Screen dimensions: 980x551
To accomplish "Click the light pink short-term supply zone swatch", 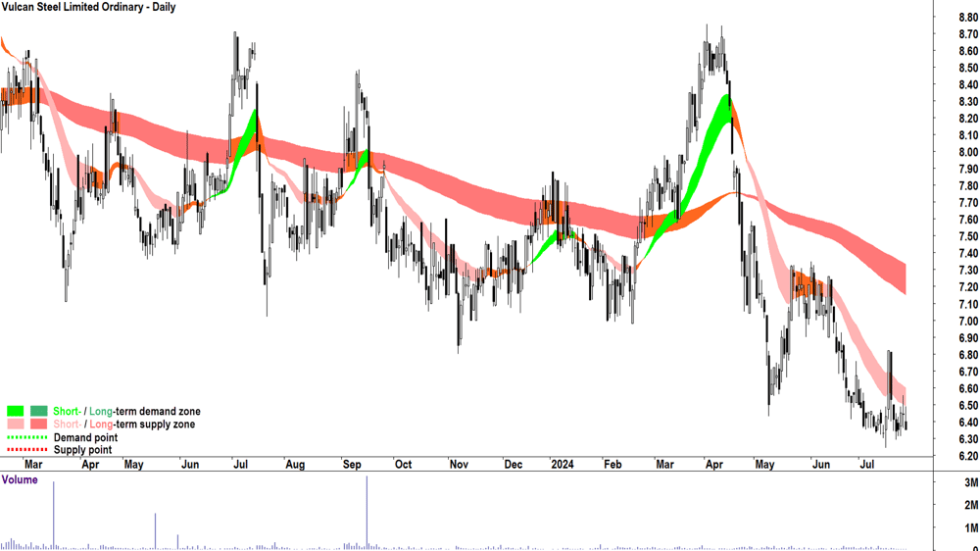I will (x=16, y=425).
